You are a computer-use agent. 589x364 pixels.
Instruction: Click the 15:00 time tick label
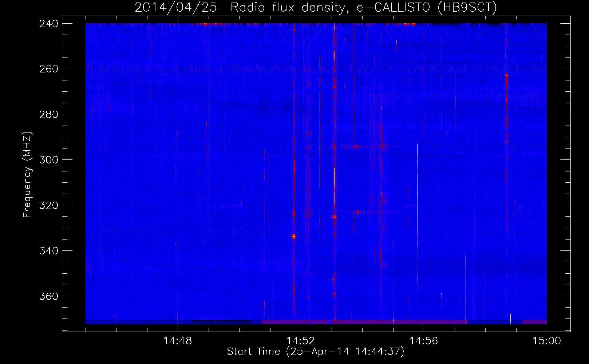click(x=547, y=341)
